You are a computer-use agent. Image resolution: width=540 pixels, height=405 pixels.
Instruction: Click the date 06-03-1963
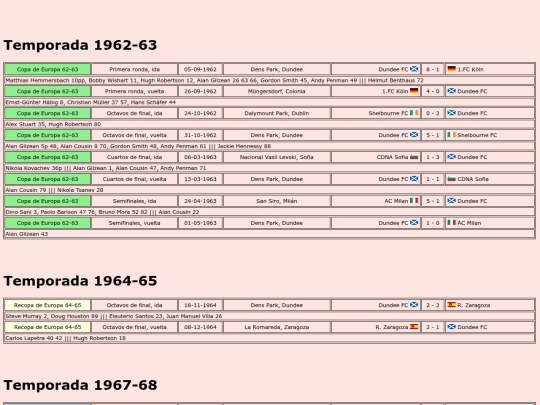pos(200,157)
